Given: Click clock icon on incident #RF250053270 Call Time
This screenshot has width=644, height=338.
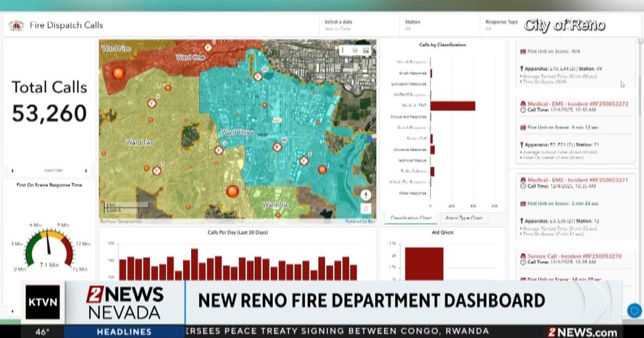Looking at the screenshot, I should [523, 262].
